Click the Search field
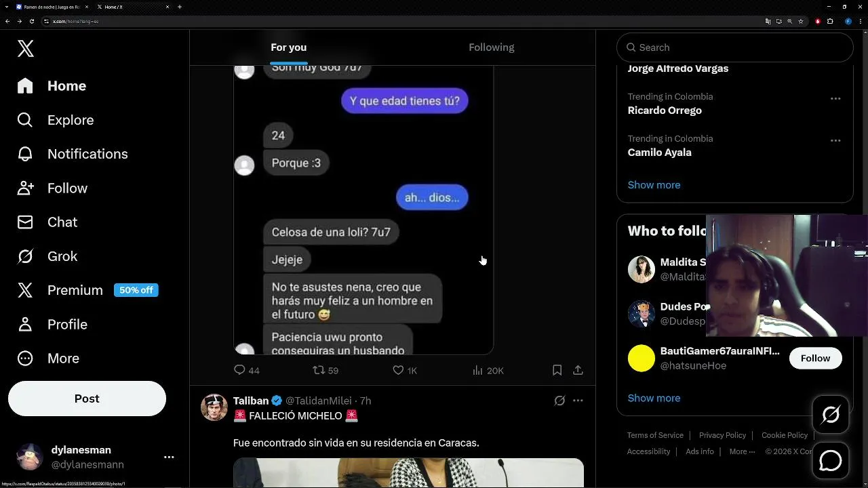The image size is (868, 488). (x=734, y=47)
